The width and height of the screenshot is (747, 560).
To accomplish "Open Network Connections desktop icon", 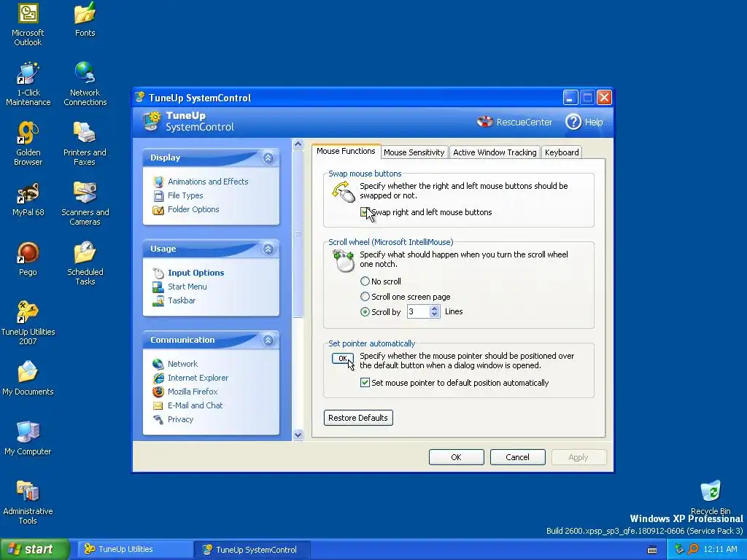I will click(85, 74).
